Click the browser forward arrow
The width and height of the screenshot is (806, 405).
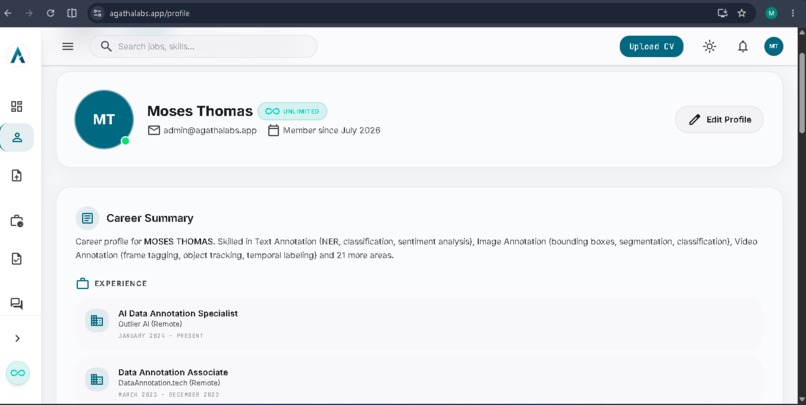[29, 13]
